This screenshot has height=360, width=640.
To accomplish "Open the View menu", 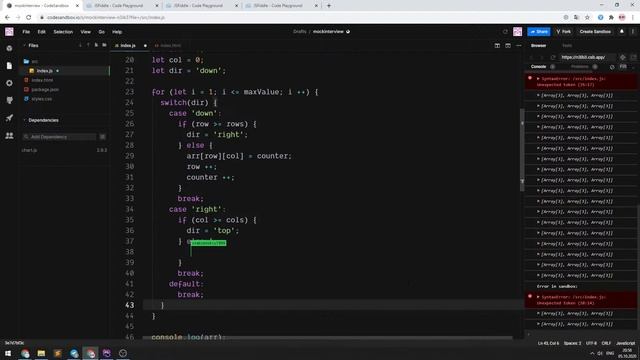I will pyautogui.click(x=85, y=32).
